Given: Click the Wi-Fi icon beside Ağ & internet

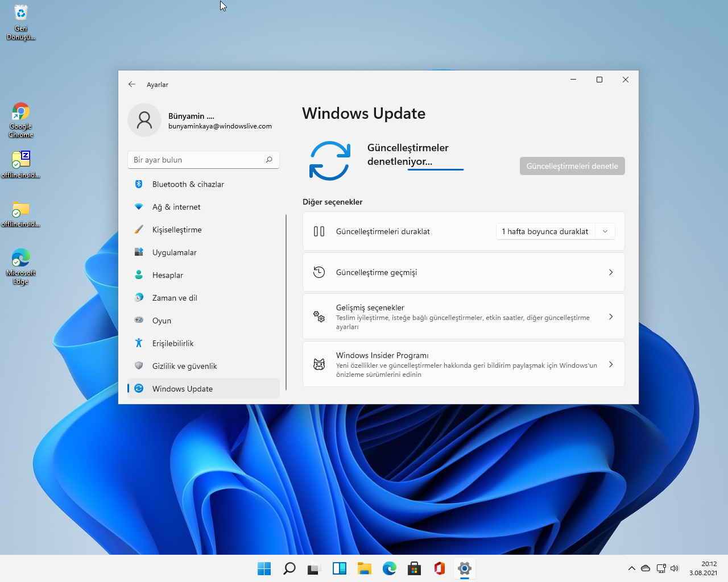Looking at the screenshot, I should tap(139, 207).
